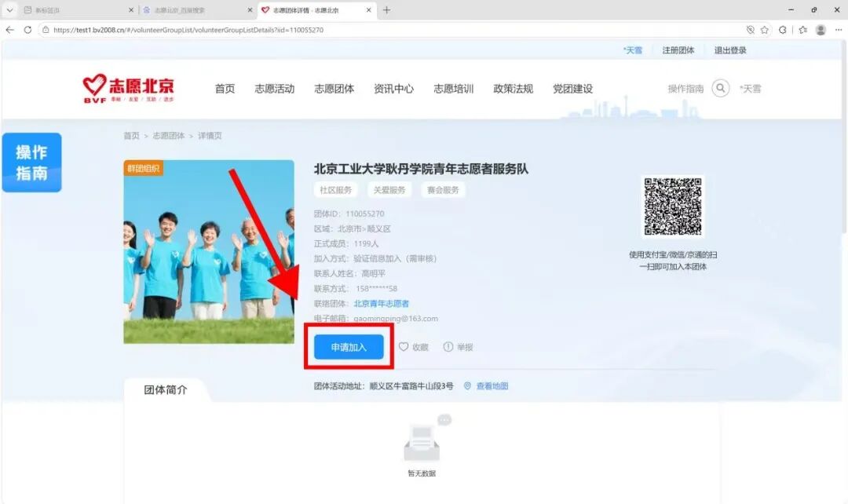Click the group photo thumbnail
Image resolution: width=848 pixels, height=504 pixels.
pyautogui.click(x=209, y=251)
